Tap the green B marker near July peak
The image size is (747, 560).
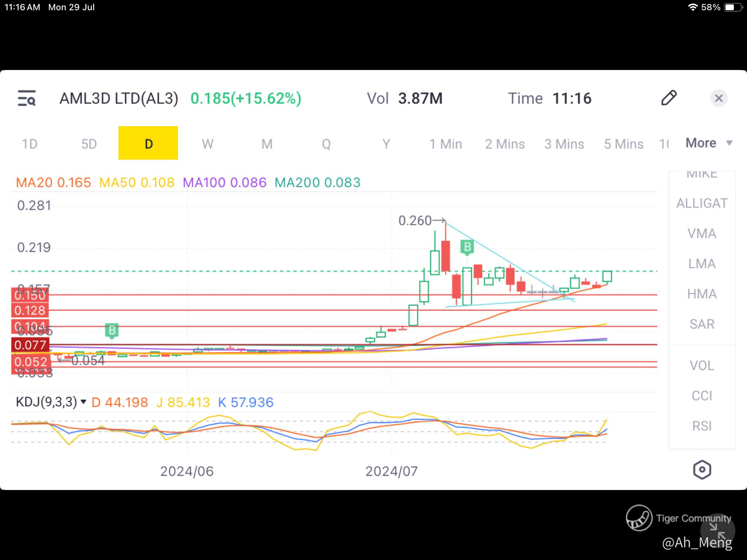pyautogui.click(x=467, y=248)
